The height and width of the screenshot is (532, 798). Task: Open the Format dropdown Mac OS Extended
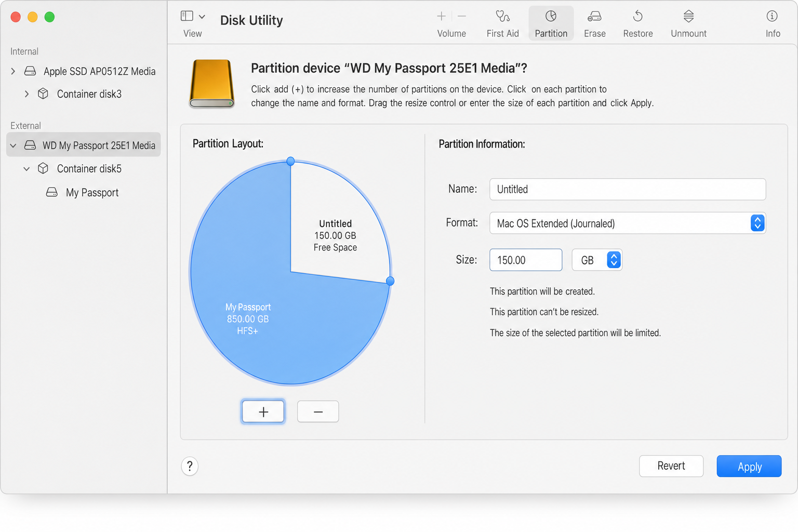[628, 223]
